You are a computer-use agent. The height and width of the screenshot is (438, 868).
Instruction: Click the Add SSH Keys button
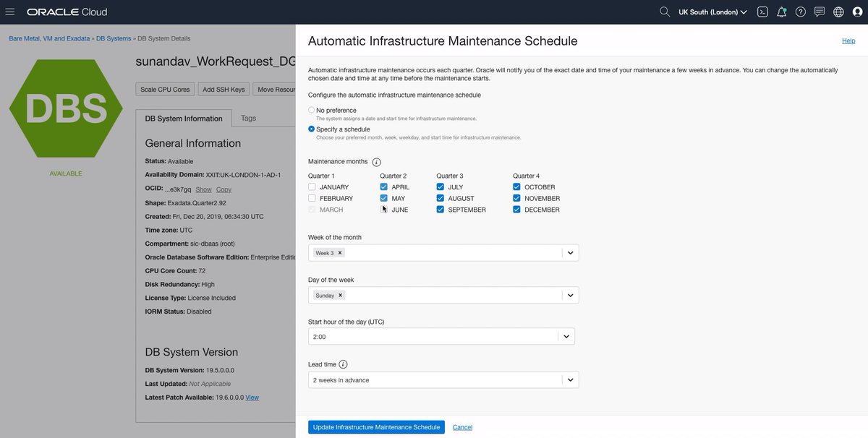[x=224, y=90]
